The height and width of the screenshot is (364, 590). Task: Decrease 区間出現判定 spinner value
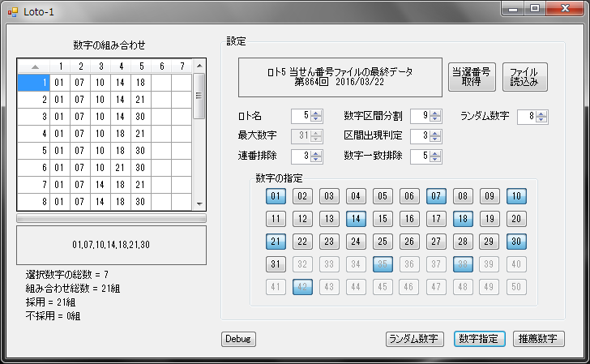(x=435, y=139)
